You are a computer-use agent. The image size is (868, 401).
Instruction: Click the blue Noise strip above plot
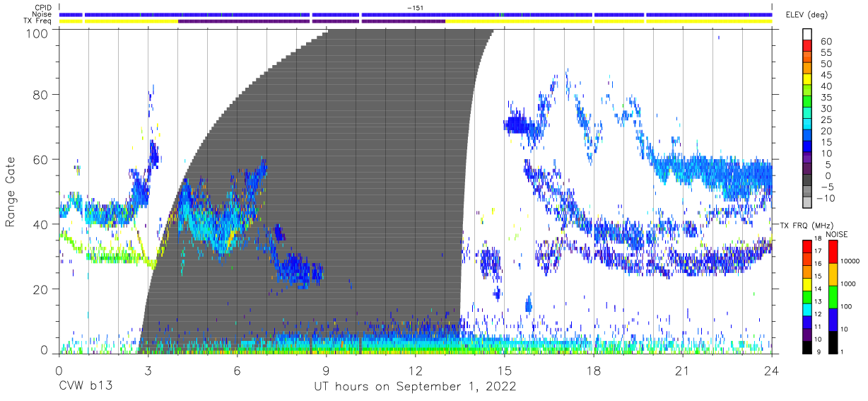pyautogui.click(x=416, y=14)
